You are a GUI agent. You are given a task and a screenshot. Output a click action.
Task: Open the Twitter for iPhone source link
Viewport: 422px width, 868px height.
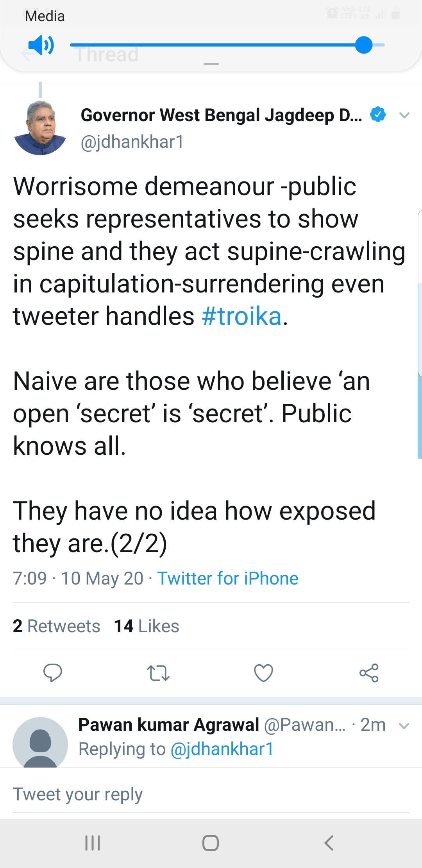228,578
